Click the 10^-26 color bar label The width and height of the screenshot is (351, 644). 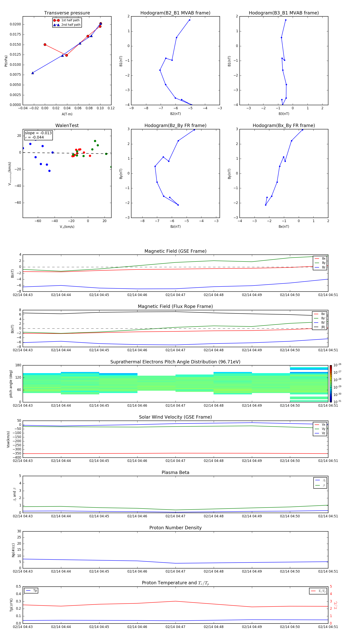pyautogui.click(x=337, y=365)
